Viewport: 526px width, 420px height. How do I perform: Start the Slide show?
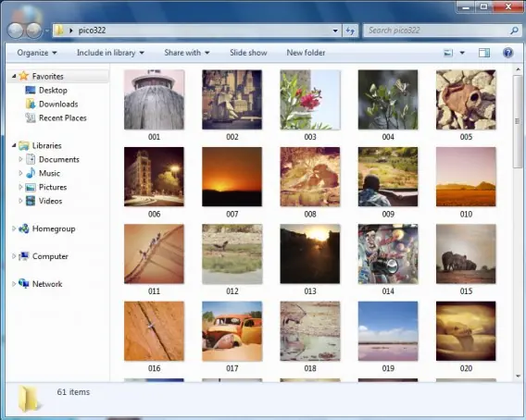248,53
